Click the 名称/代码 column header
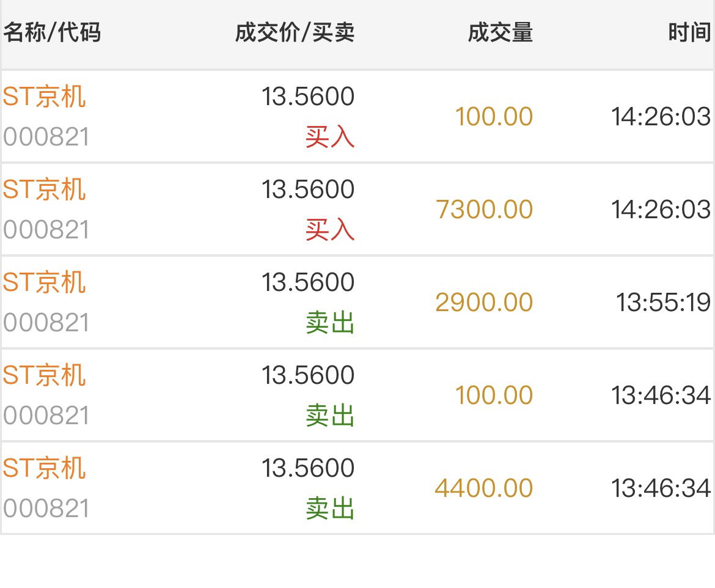The width and height of the screenshot is (715, 588). point(52,32)
